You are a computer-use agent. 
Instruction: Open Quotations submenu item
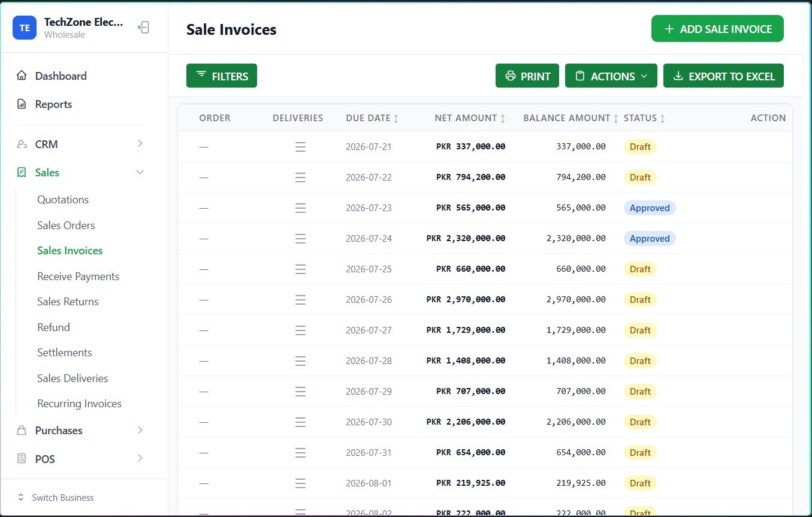(63, 200)
